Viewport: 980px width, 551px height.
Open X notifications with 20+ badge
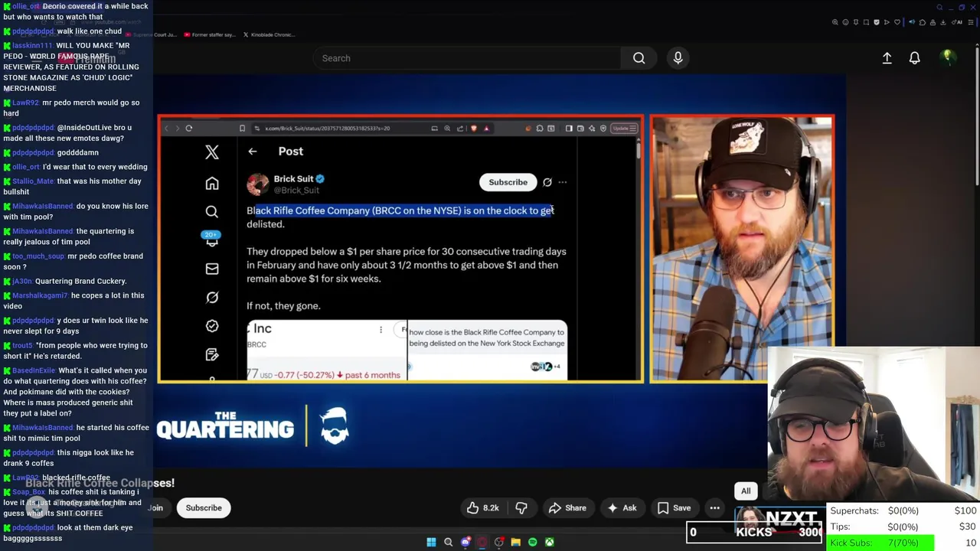point(212,240)
